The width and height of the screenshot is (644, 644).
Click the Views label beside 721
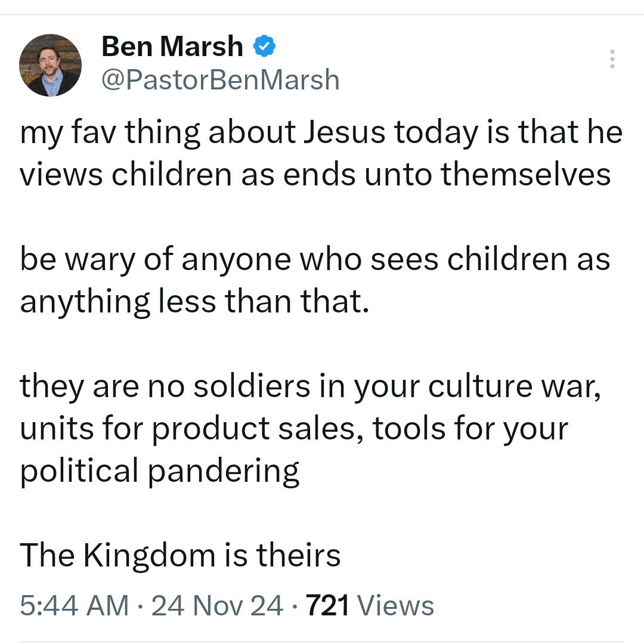(398, 606)
